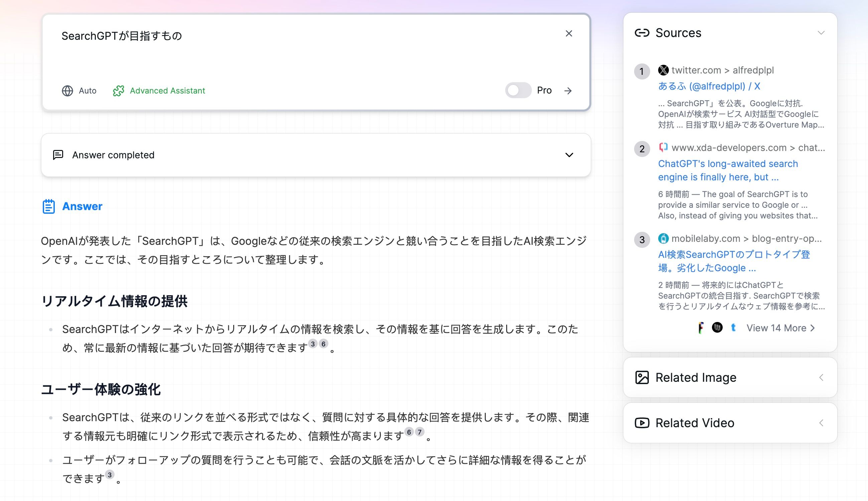Expand the Answer completed panel chevron
The image size is (868, 501).
pyautogui.click(x=569, y=155)
